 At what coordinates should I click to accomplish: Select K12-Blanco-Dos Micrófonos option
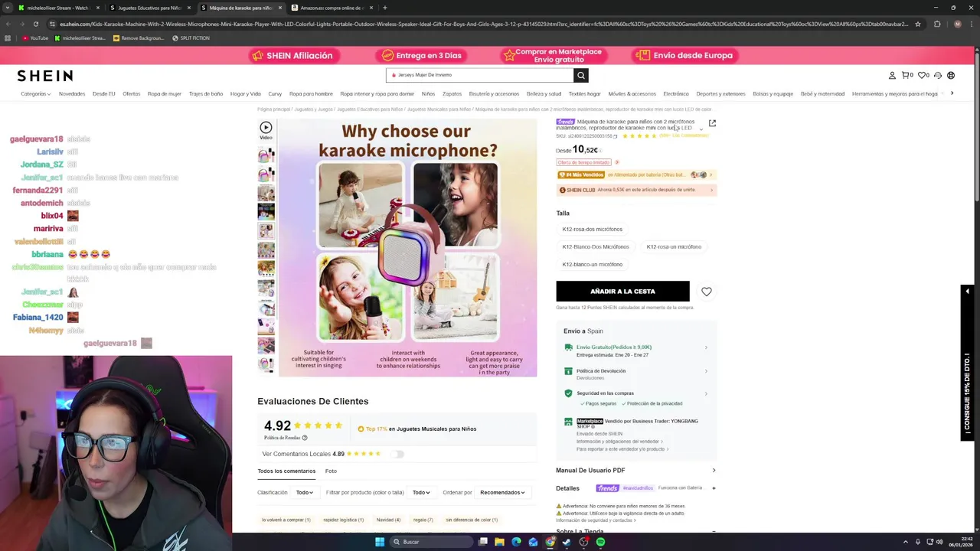[596, 246]
